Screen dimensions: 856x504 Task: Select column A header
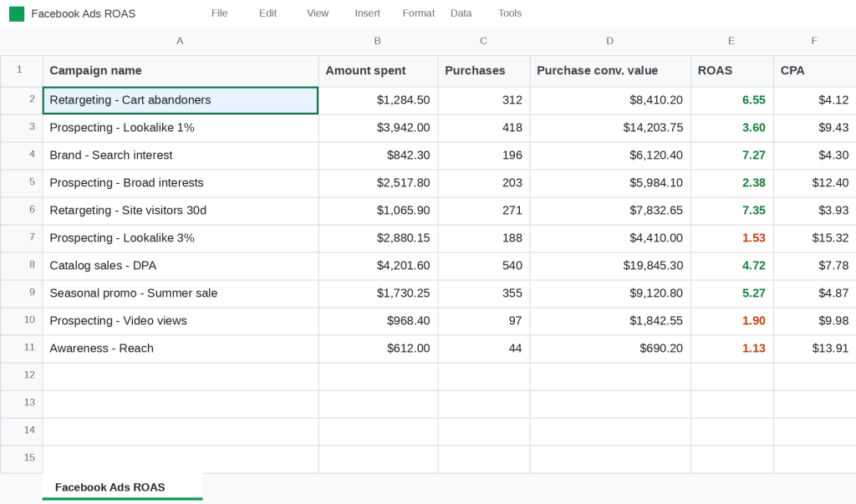[x=181, y=41]
